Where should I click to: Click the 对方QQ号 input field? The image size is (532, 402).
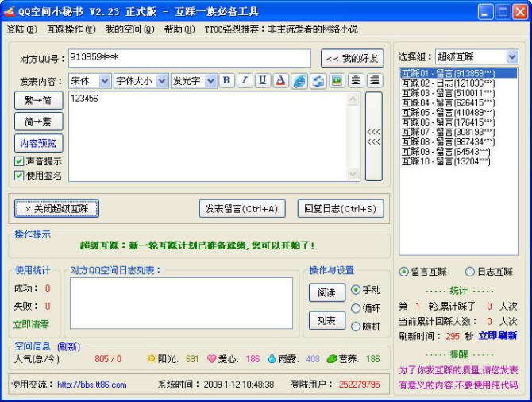click(x=189, y=58)
